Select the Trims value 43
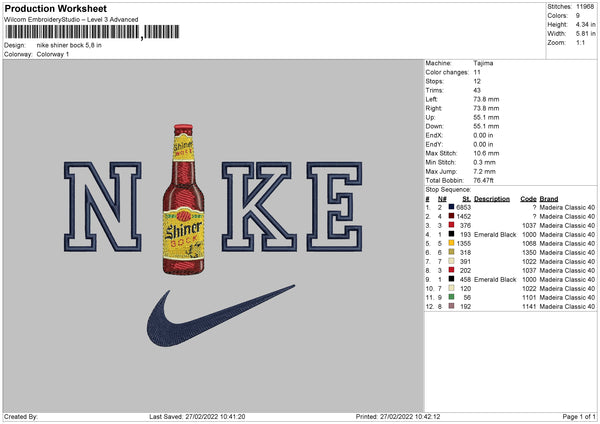Viewport: 600px width, 424px height. click(x=477, y=90)
